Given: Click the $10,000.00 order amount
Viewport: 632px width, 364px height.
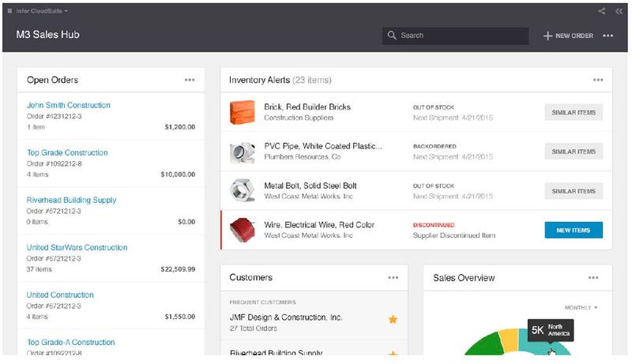Looking at the screenshot, I should coord(178,174).
